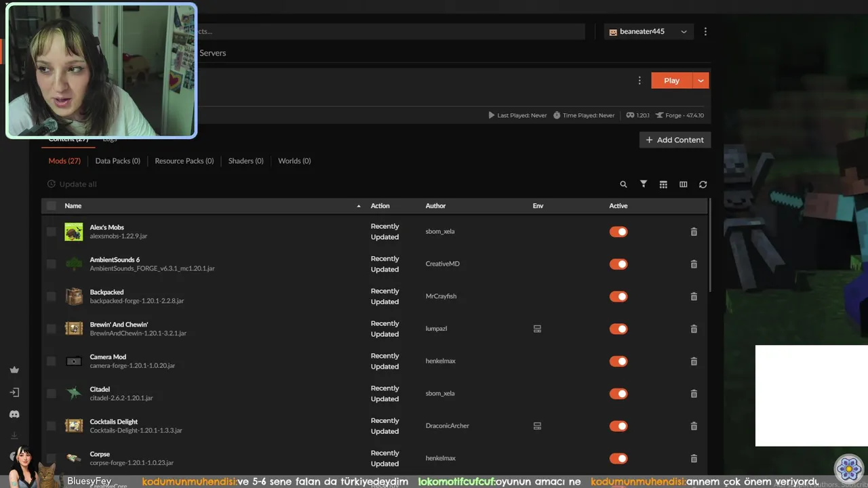Switch to grid view icon

[x=663, y=184]
